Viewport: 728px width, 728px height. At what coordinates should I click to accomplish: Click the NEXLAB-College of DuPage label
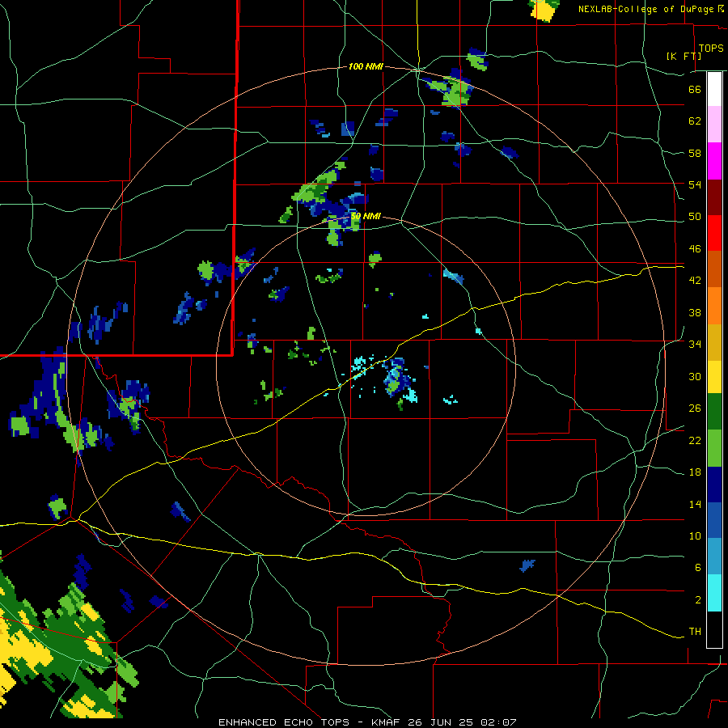coord(645,9)
